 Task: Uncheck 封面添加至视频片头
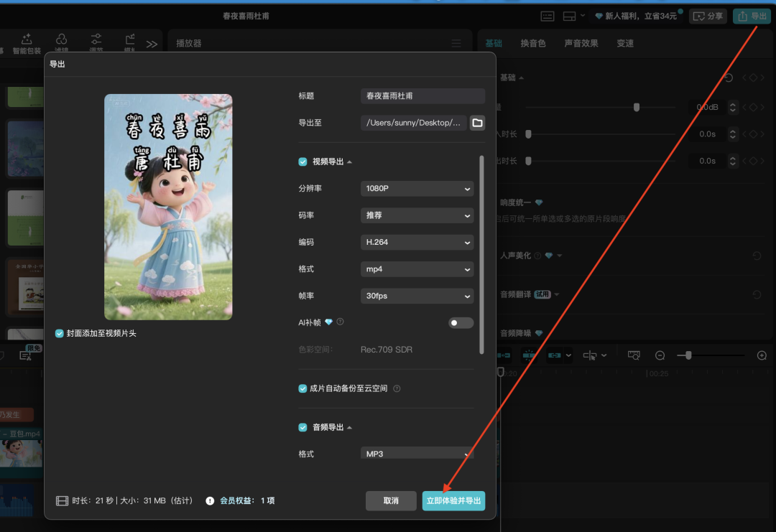[58, 332]
